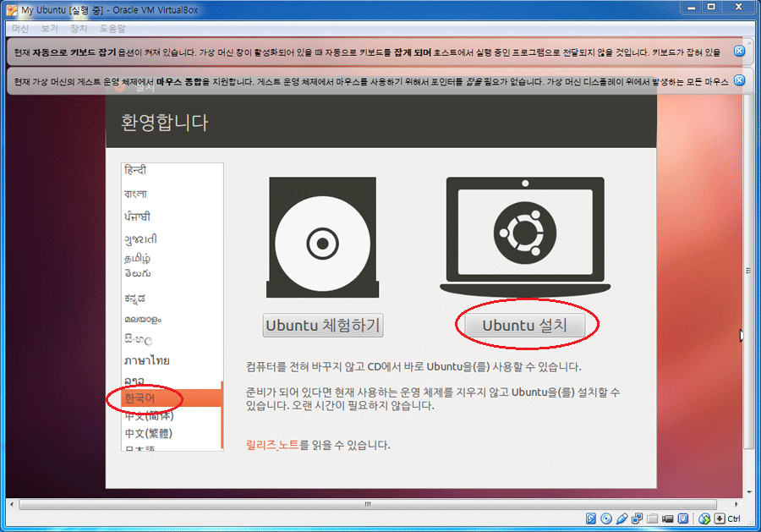Screen dimensions: 761x532
Task: Click the mouse integration status icon
Action: point(704,518)
